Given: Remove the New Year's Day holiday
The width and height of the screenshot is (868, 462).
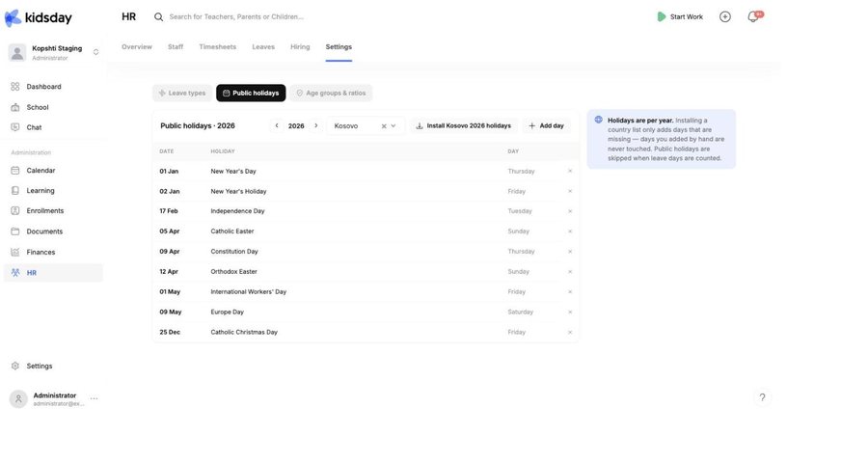Looking at the screenshot, I should pyautogui.click(x=570, y=171).
